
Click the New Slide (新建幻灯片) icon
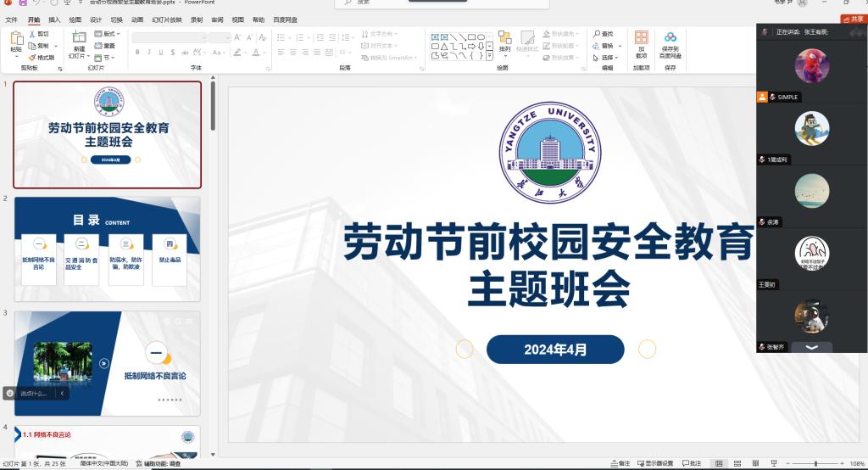coord(78,38)
